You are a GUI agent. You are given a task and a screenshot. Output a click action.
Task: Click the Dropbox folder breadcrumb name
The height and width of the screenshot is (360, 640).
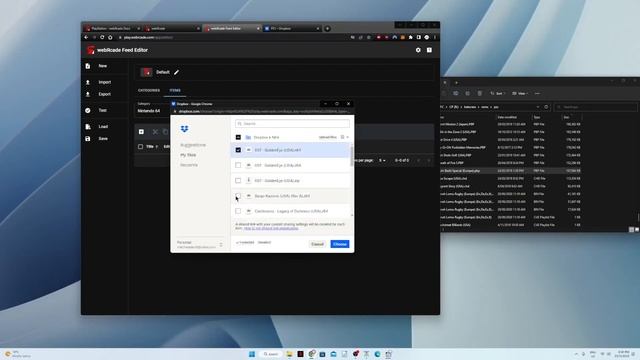coord(267,138)
